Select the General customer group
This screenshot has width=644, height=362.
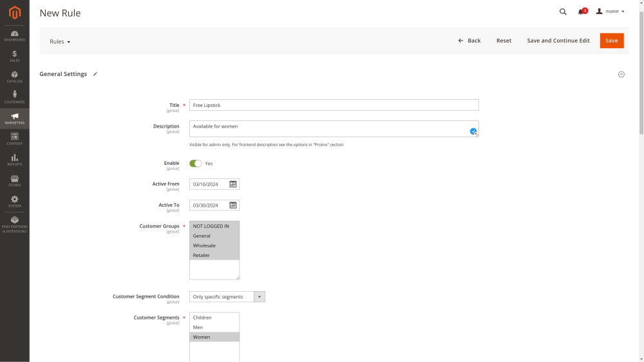[214, 236]
